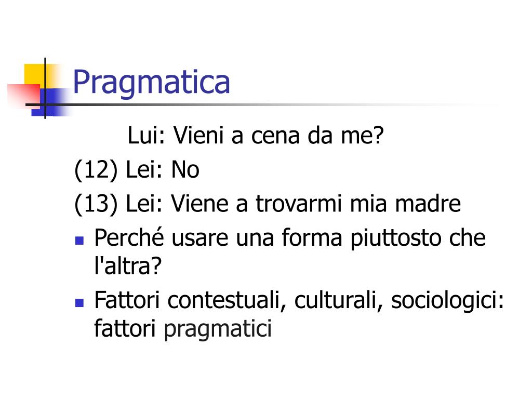Click the word 'sociologici:'
The width and height of the screenshot is (532, 399).
point(447,301)
